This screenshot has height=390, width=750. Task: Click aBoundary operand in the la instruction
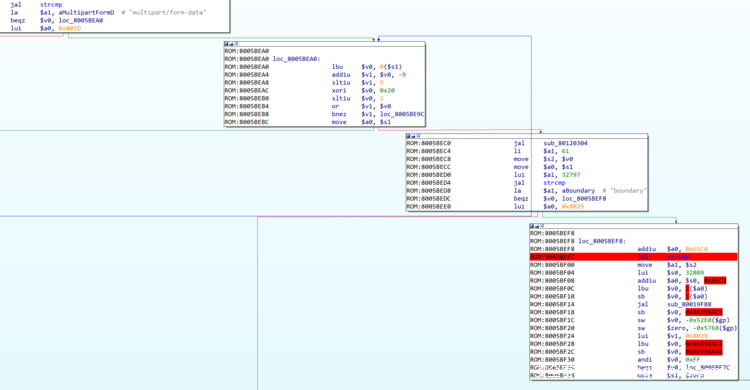pyautogui.click(x=578, y=190)
